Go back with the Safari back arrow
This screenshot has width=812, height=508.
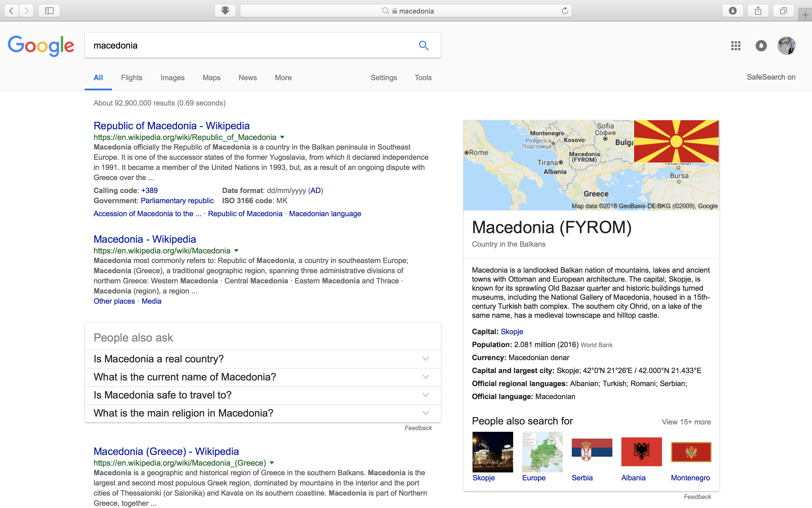[11, 11]
